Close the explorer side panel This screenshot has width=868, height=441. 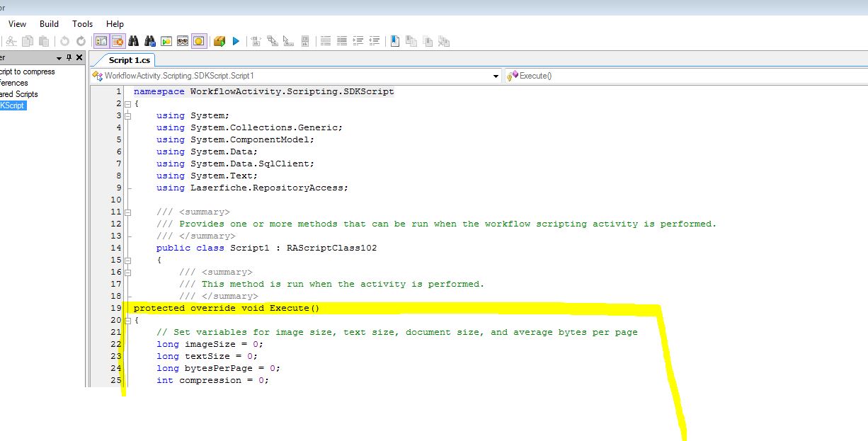[79, 58]
